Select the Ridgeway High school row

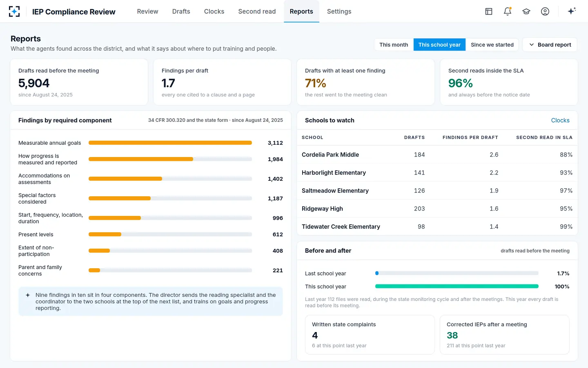tap(437, 209)
